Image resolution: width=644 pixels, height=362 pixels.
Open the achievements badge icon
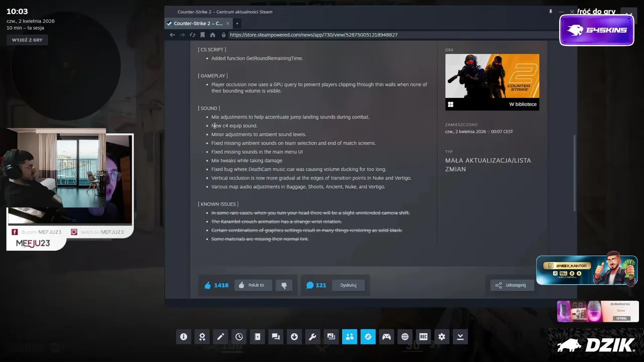click(x=202, y=337)
